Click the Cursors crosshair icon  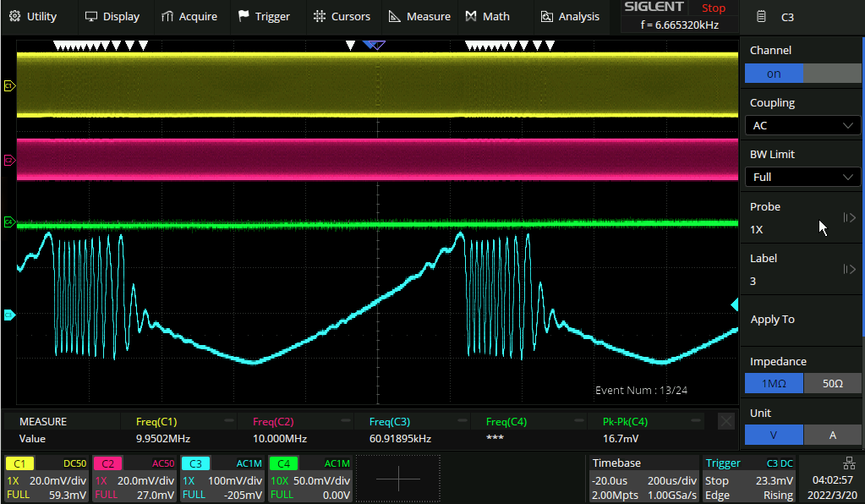pos(319,16)
